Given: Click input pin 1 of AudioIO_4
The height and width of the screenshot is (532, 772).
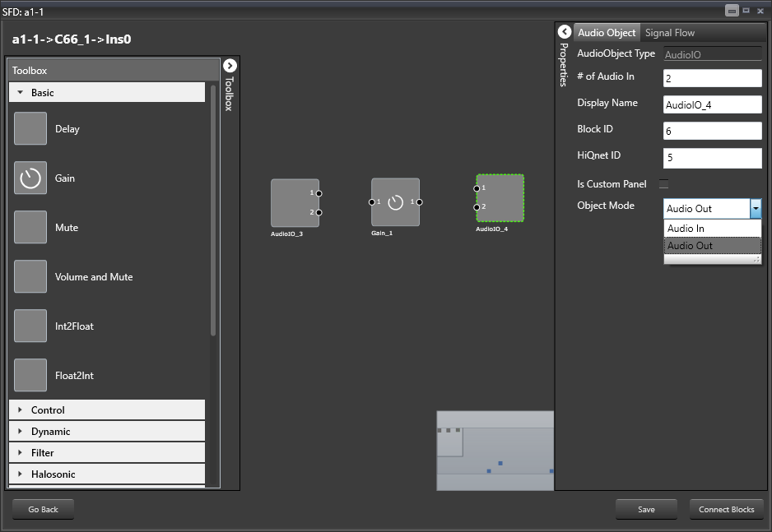Looking at the screenshot, I should click(x=477, y=188).
